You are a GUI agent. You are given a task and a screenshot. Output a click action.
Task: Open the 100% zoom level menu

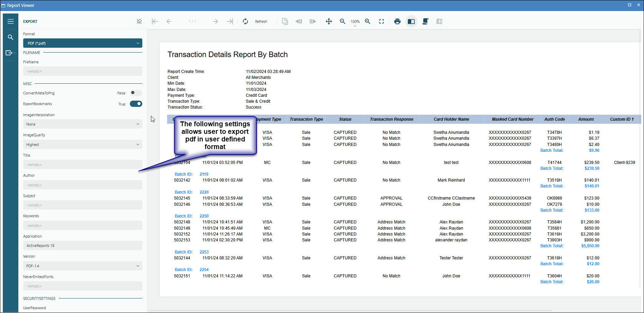(355, 22)
